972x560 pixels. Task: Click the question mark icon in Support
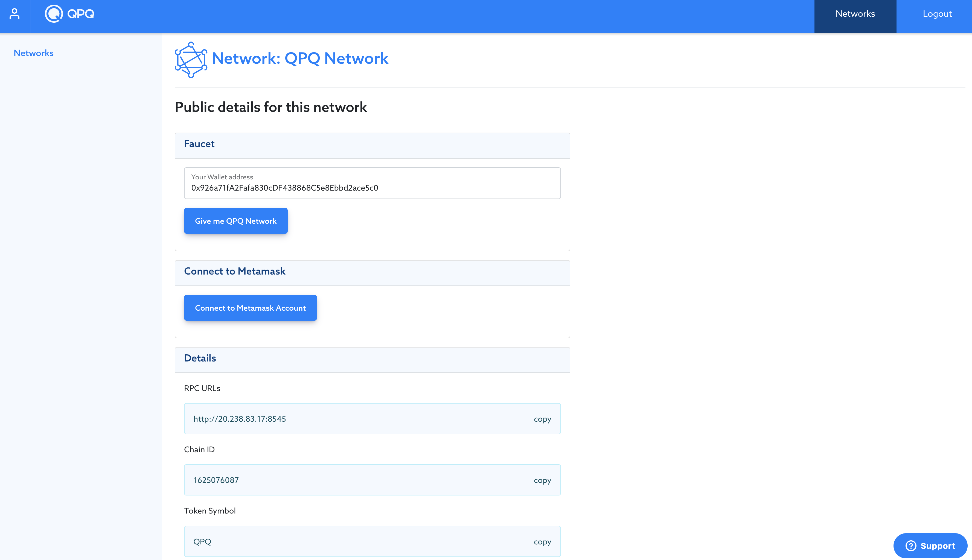pyautogui.click(x=910, y=546)
